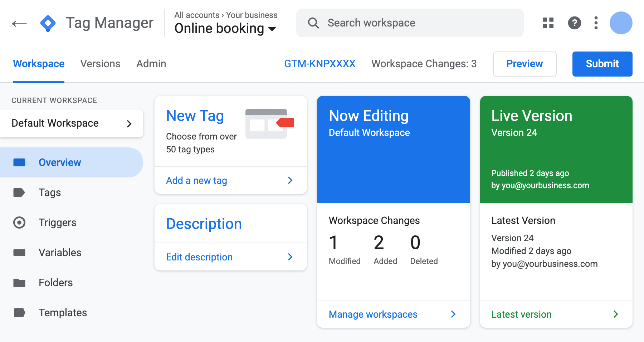
Task: Click the user account avatar
Action: [621, 23]
